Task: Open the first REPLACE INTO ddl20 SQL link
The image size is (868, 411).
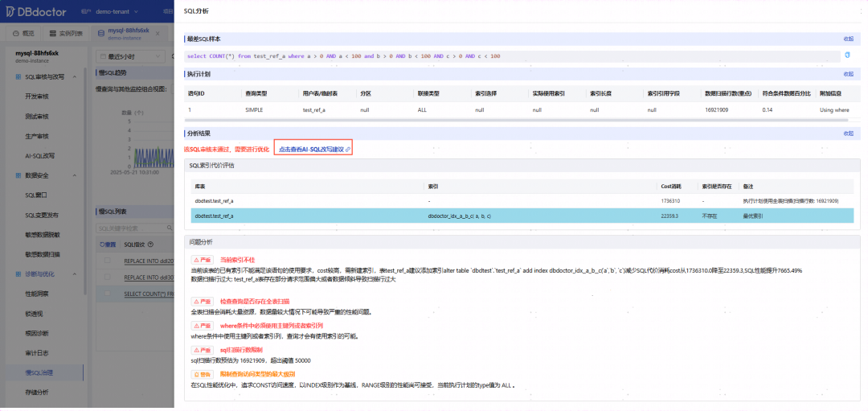Action: (149, 261)
